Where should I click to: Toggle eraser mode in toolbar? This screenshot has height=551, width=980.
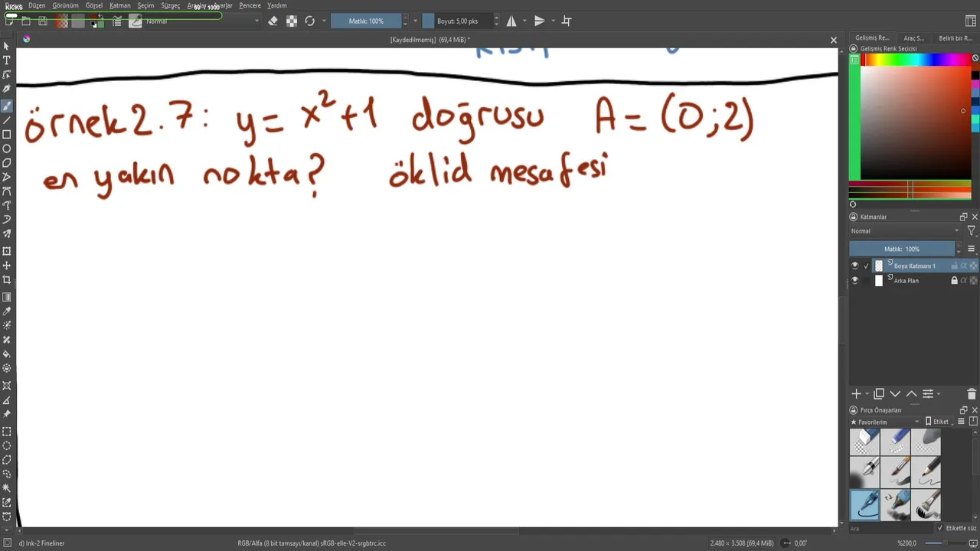pos(273,21)
